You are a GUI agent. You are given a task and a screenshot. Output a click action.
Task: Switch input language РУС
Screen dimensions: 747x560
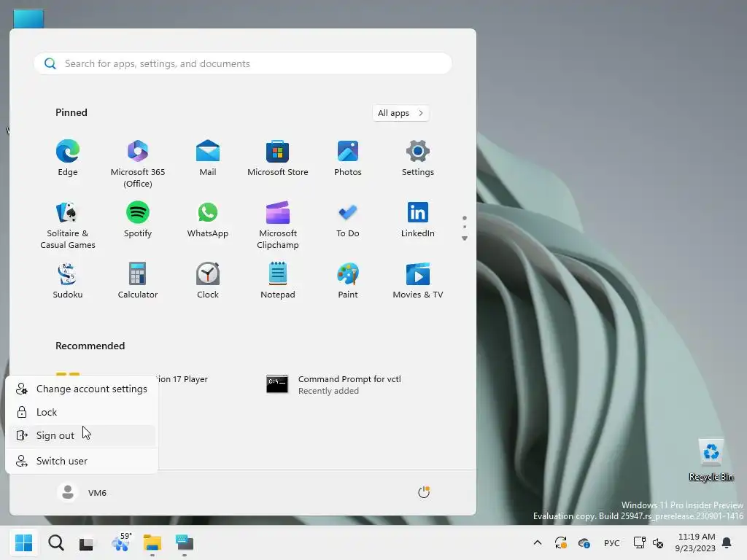coord(612,542)
